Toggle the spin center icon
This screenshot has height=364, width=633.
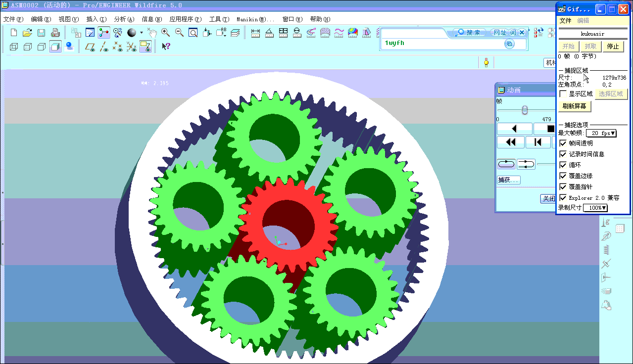[x=104, y=33]
